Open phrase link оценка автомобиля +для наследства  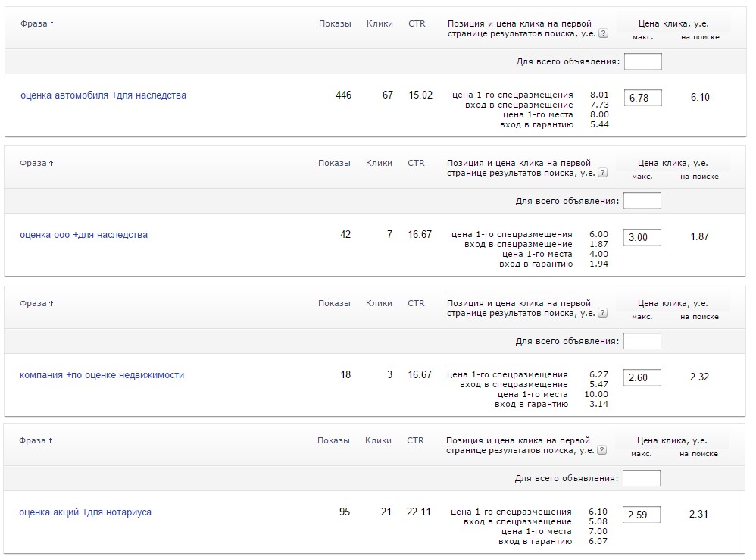(x=103, y=95)
